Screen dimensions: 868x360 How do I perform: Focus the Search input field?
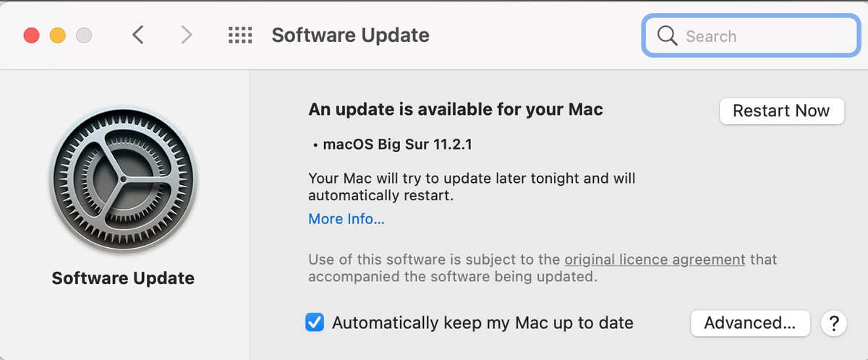[x=751, y=36]
